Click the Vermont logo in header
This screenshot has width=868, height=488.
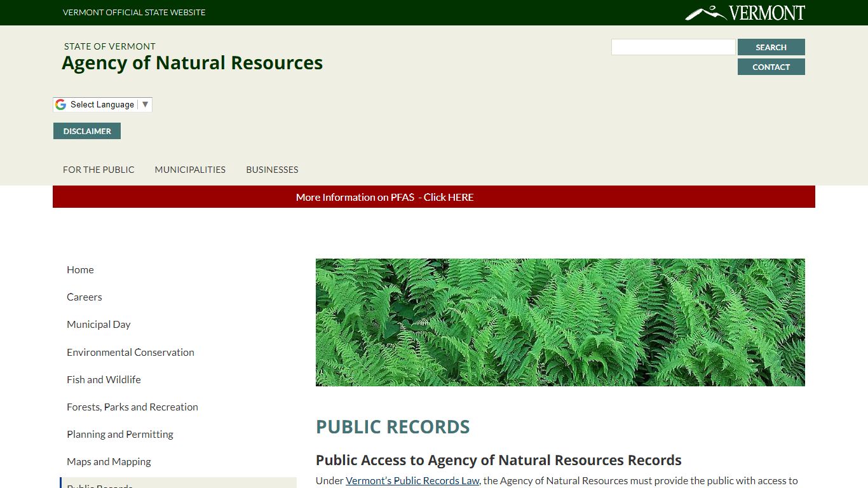click(745, 13)
